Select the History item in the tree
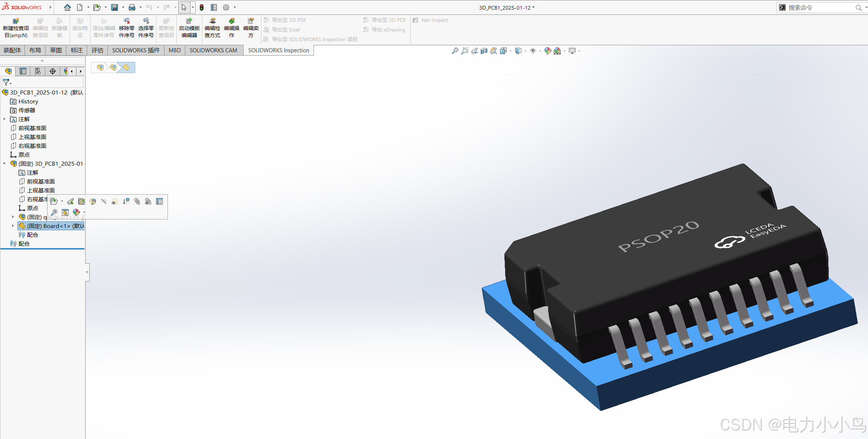868x439 pixels. (x=24, y=101)
